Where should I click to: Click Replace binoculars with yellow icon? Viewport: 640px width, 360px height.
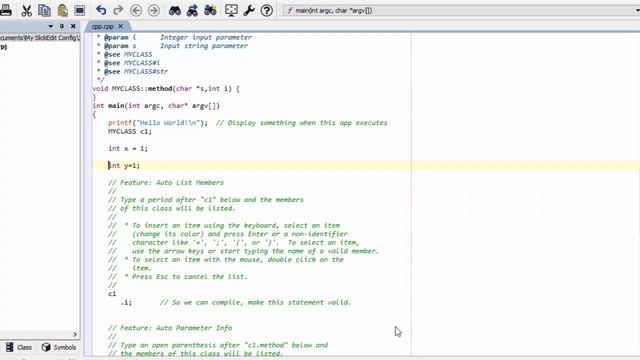210,11
